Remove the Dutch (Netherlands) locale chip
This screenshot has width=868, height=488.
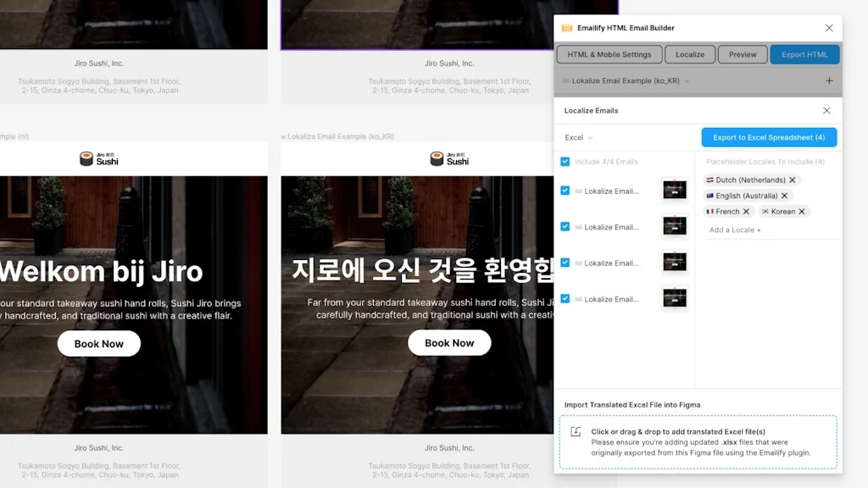click(x=793, y=180)
